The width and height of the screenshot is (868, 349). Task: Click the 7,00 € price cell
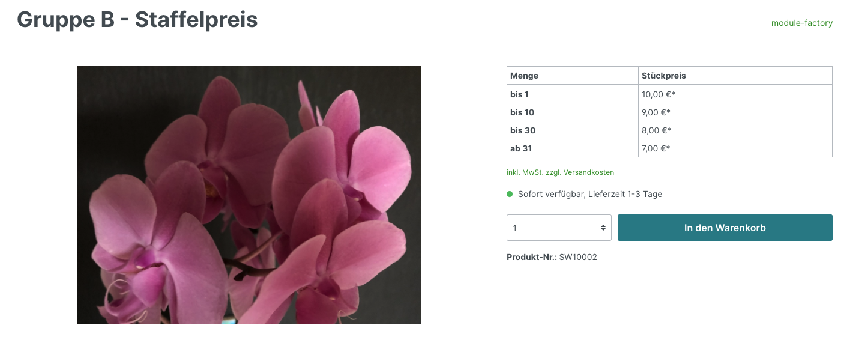click(735, 148)
